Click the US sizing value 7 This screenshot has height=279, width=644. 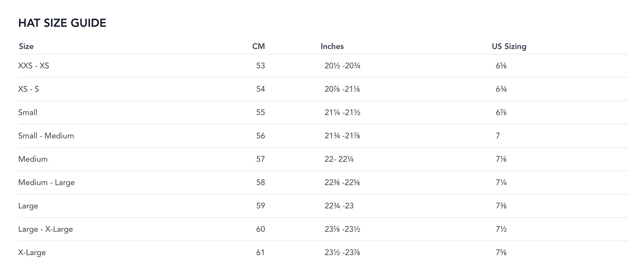coord(498,136)
